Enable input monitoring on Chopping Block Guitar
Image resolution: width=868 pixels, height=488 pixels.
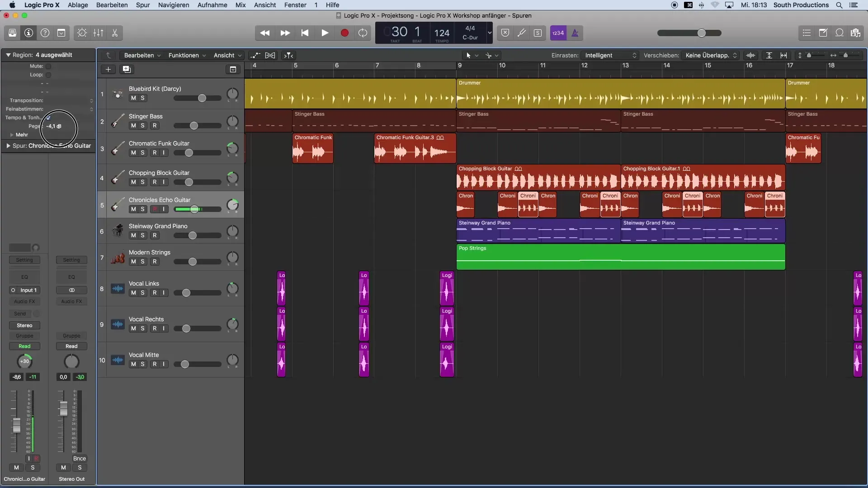pyautogui.click(x=164, y=182)
